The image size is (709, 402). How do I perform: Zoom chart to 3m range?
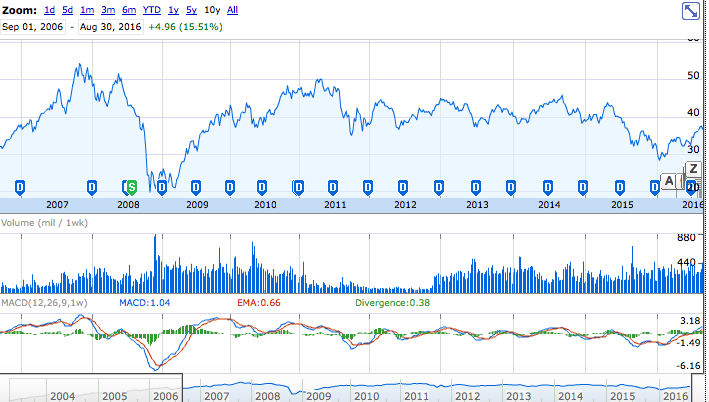pyautogui.click(x=108, y=10)
